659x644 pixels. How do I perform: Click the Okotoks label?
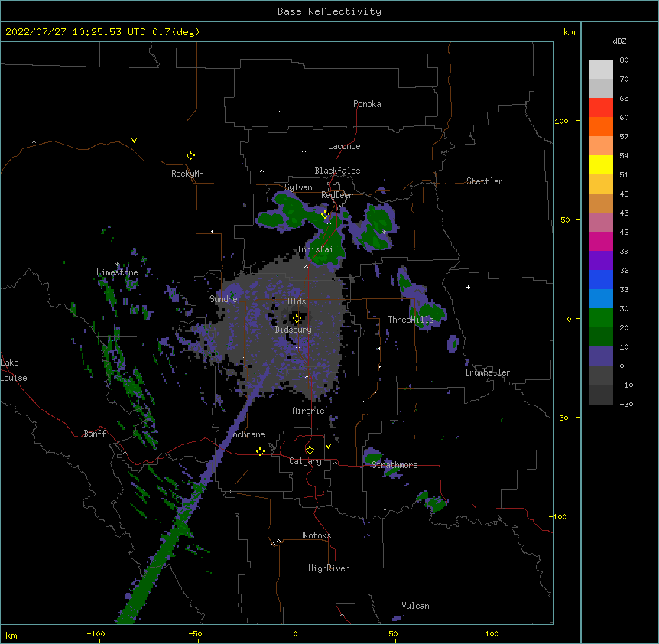(315, 535)
